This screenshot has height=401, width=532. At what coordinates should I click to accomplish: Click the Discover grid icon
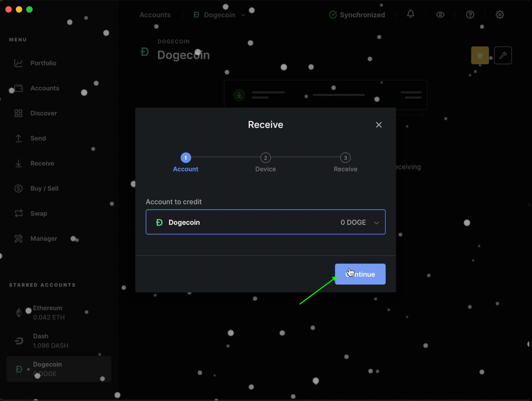[x=18, y=113]
